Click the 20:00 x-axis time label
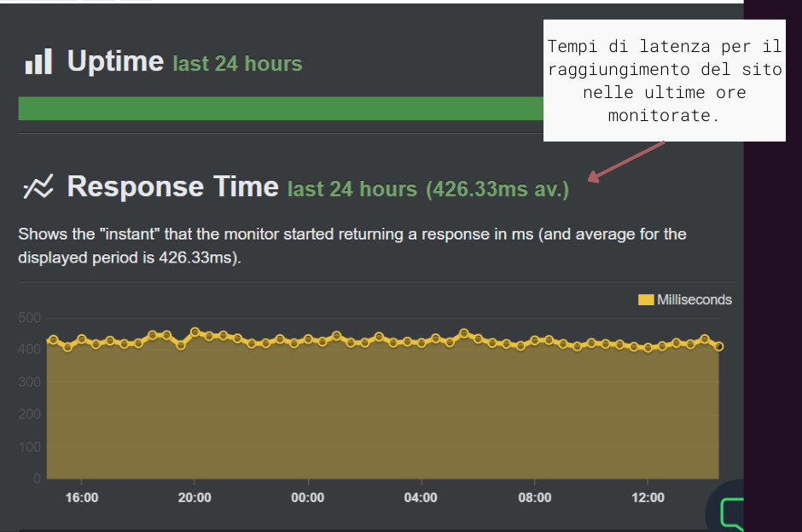This screenshot has width=802, height=532. point(195,498)
